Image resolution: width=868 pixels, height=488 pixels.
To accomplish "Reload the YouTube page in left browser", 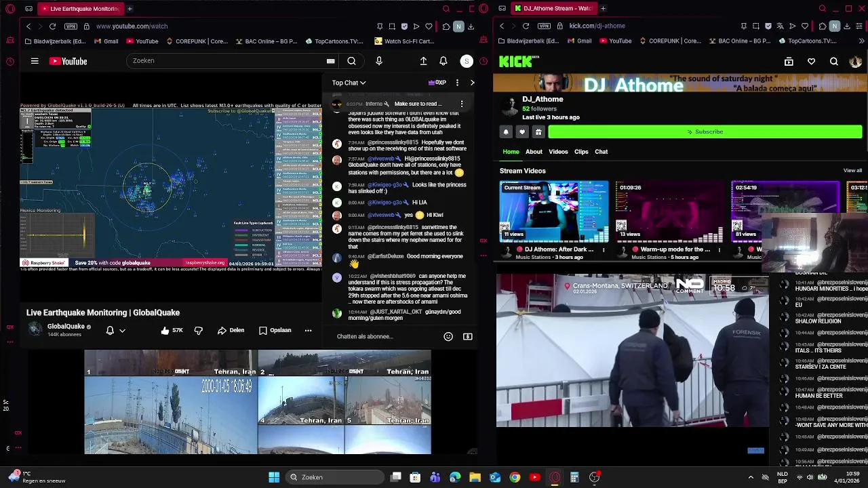I will [52, 26].
